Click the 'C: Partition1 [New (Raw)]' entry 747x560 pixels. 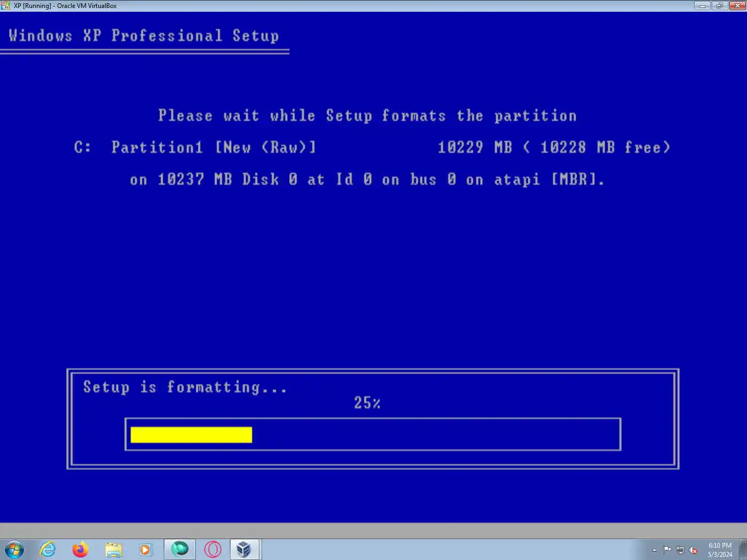click(195, 147)
